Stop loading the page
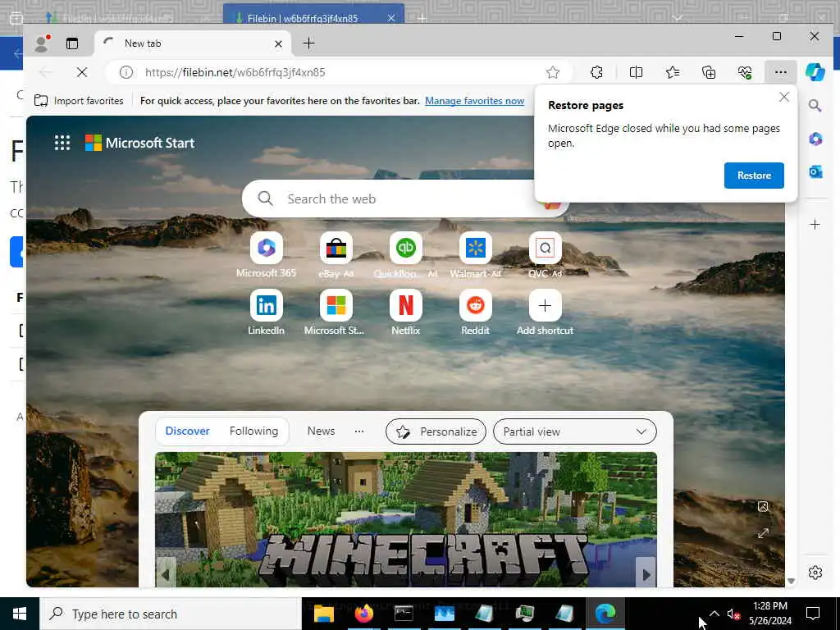 (81, 72)
